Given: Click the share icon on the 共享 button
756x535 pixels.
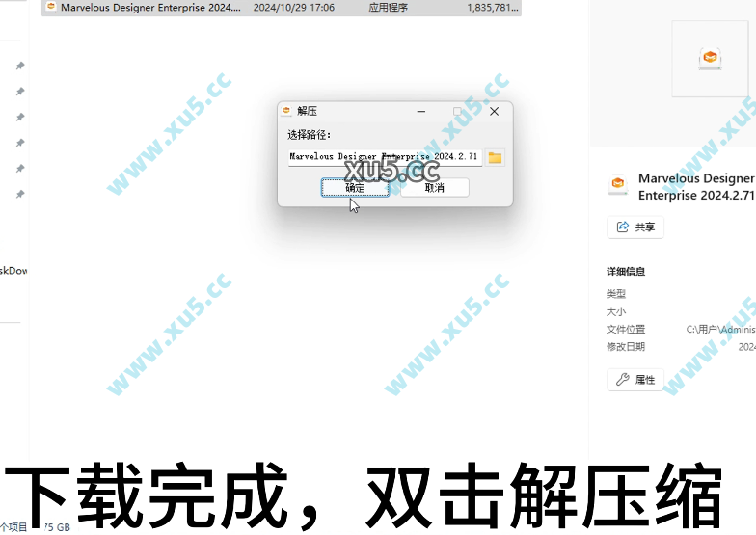Looking at the screenshot, I should tap(623, 227).
